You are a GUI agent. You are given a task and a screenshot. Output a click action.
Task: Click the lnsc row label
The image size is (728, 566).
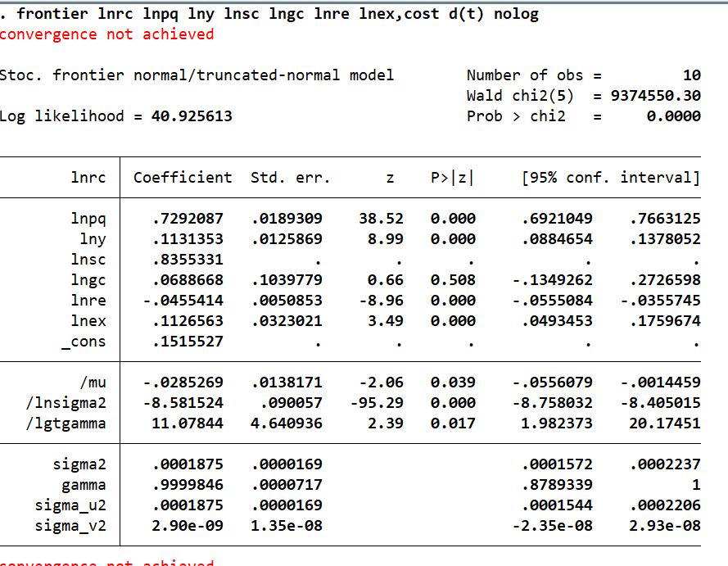coord(88,260)
